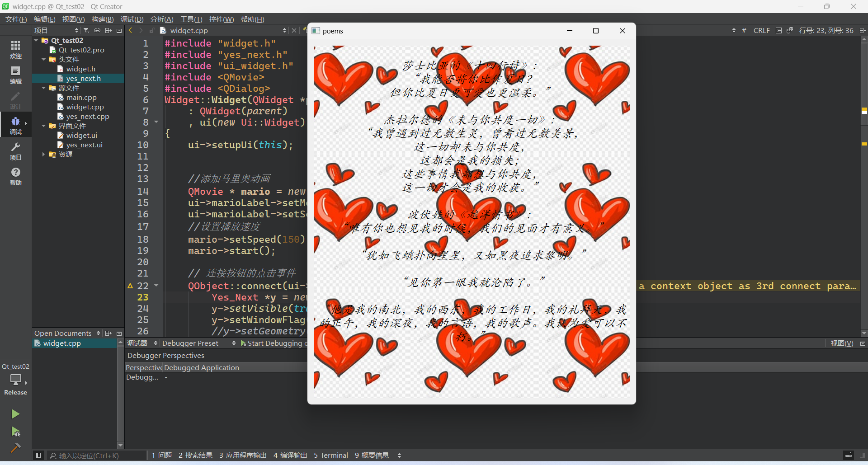
Task: Click the filter tree icon in project panel
Action: click(x=86, y=30)
